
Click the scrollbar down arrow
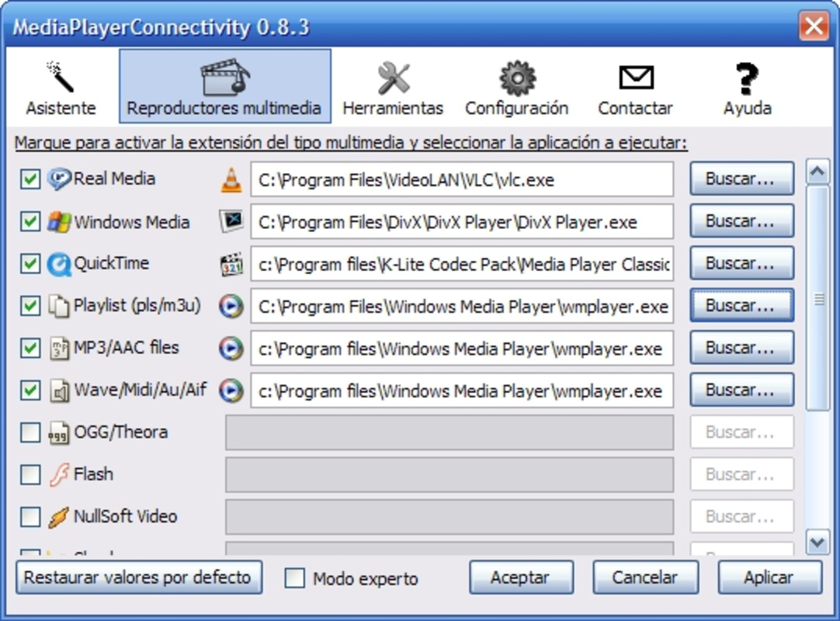[x=817, y=543]
